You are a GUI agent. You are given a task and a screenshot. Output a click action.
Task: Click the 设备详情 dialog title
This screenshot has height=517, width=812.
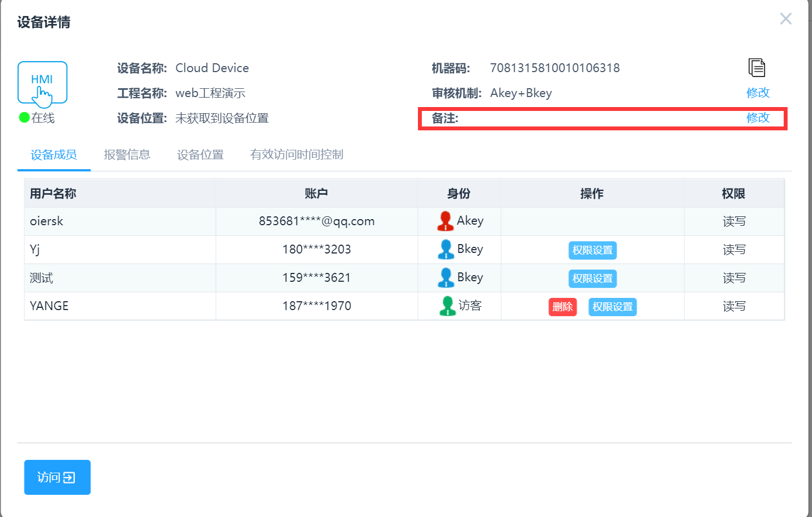click(x=44, y=22)
